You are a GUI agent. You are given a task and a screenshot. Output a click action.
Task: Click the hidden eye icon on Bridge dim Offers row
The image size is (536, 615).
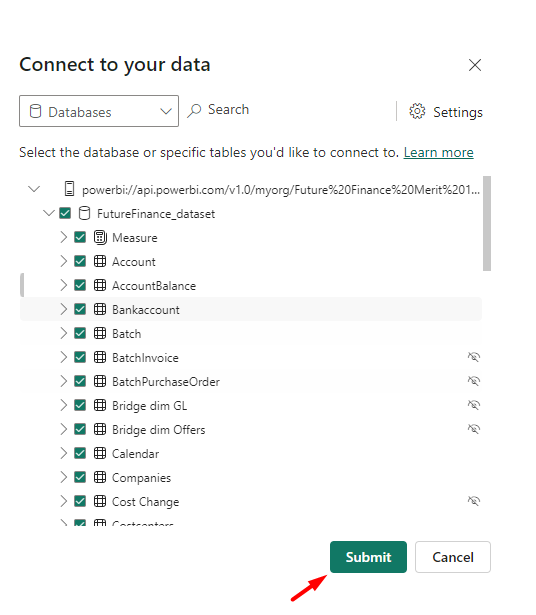tap(474, 429)
